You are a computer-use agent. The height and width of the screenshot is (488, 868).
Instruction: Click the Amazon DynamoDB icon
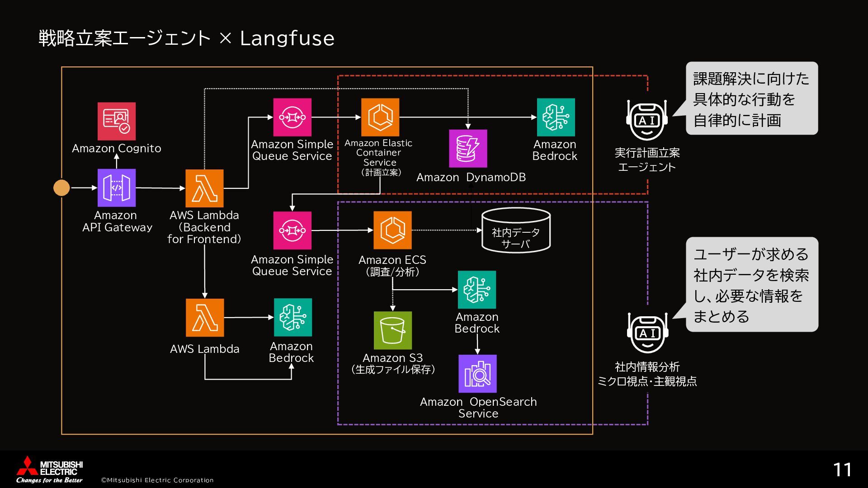click(468, 149)
